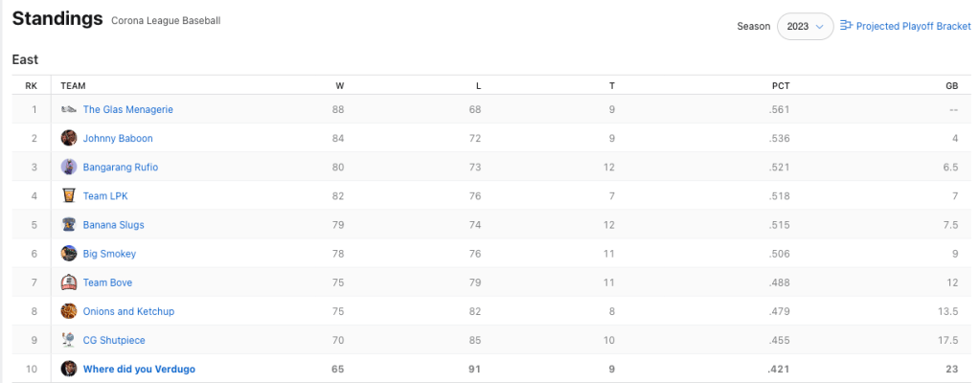Select the Bangarang Rufio team name

pyautogui.click(x=121, y=168)
